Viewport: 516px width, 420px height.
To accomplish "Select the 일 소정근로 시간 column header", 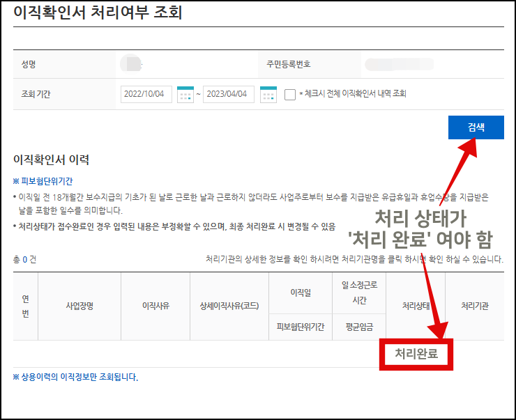I will tap(359, 293).
